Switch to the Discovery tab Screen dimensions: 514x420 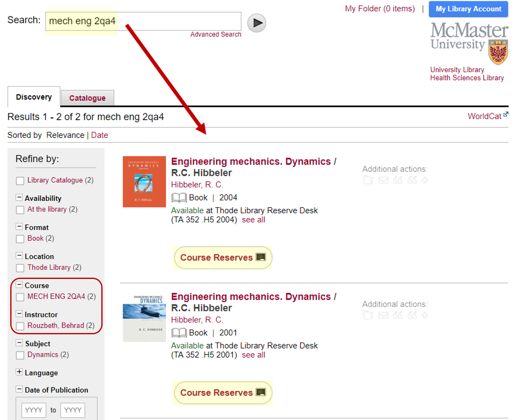tap(34, 97)
